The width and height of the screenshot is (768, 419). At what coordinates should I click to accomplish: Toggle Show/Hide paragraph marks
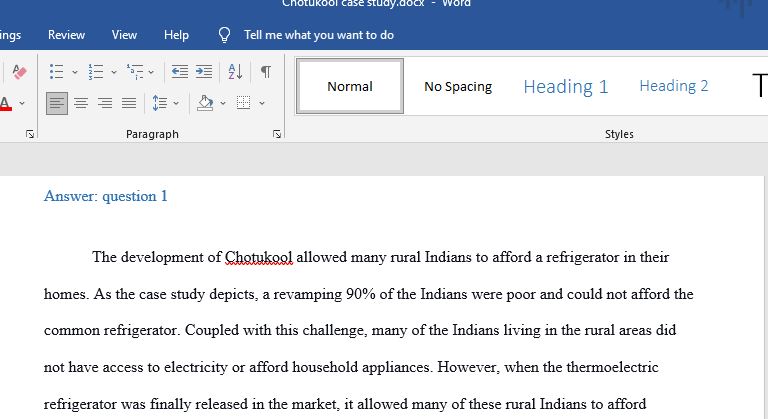[265, 72]
